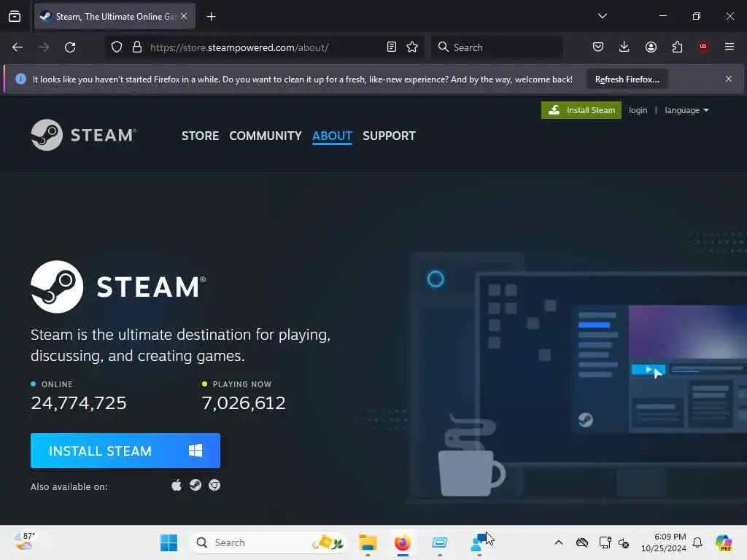This screenshot has height=560, width=747.
Task: Save page to Pocket
Action: pyautogui.click(x=598, y=47)
